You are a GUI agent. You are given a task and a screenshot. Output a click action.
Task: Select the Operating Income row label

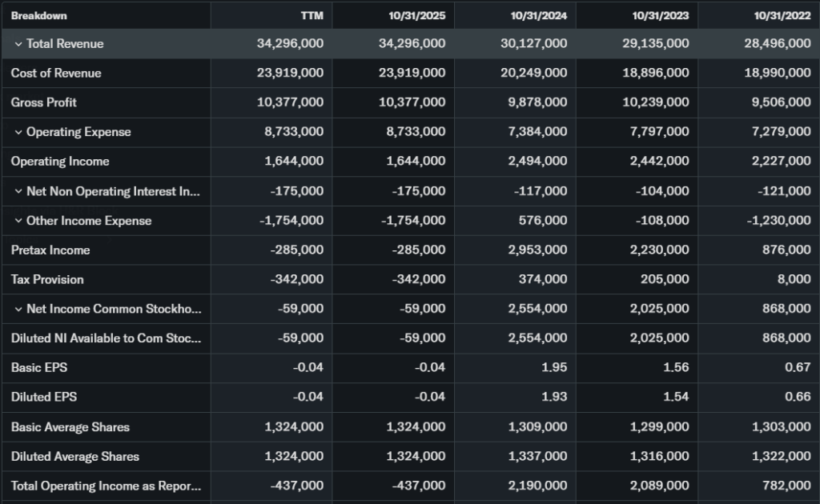60,162
